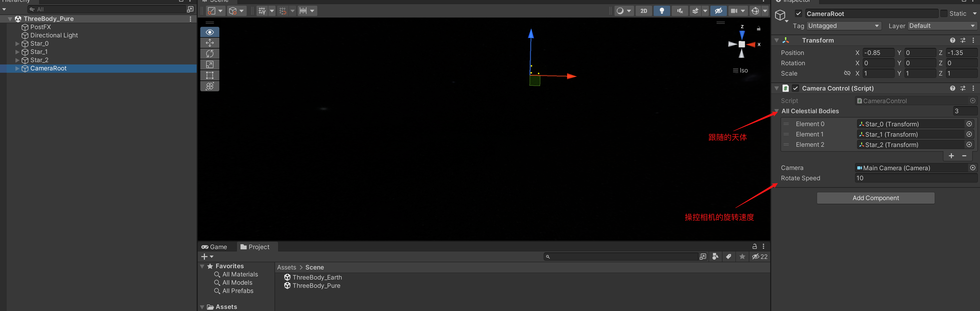Image resolution: width=980 pixels, height=311 pixels.
Task: Click Transform component help icon
Action: click(953, 40)
